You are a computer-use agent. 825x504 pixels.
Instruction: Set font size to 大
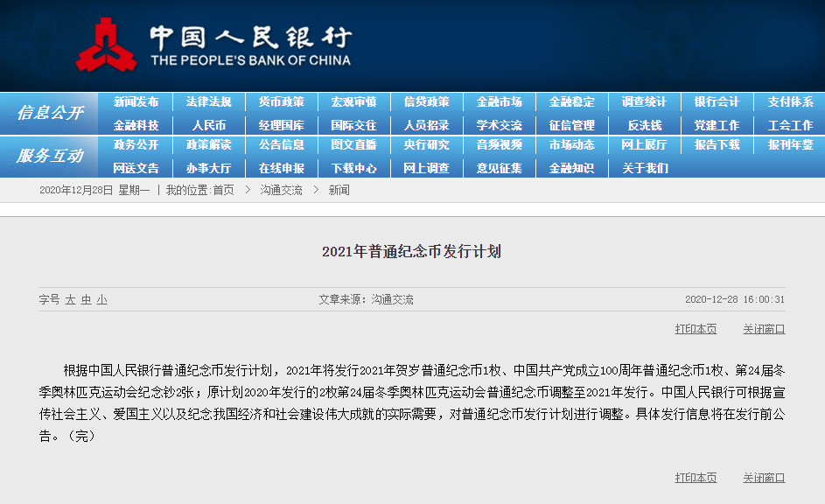(70, 300)
